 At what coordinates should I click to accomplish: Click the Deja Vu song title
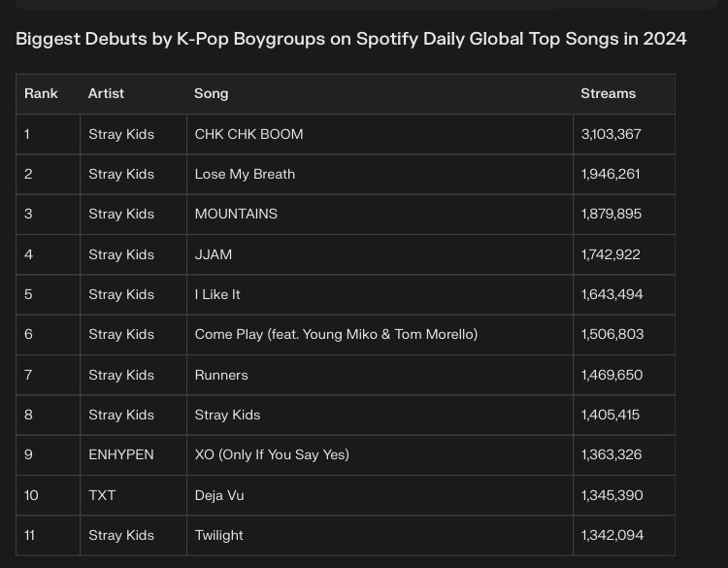[x=219, y=495]
